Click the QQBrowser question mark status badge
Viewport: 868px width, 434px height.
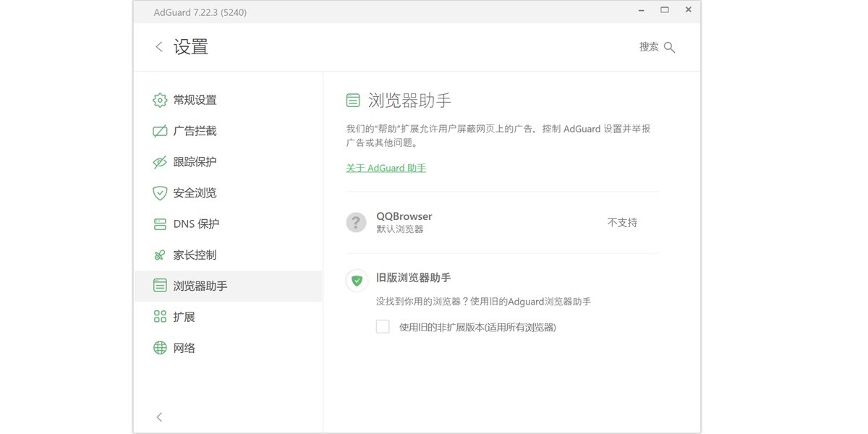356,222
